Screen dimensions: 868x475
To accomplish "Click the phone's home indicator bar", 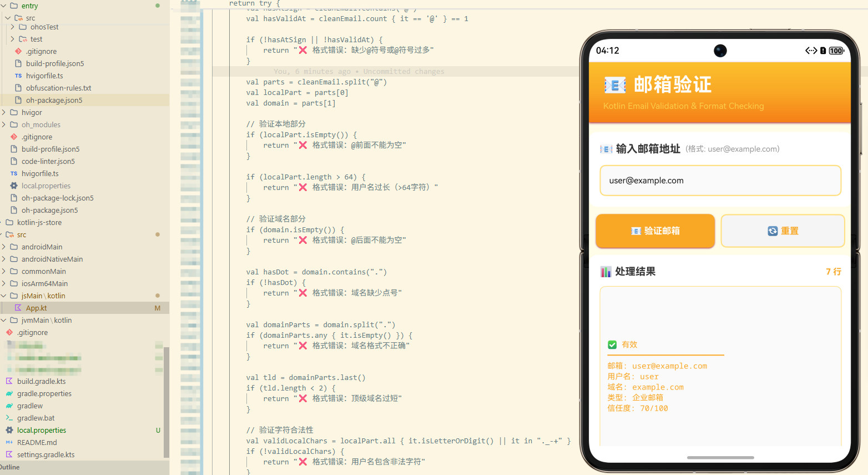I will point(720,458).
